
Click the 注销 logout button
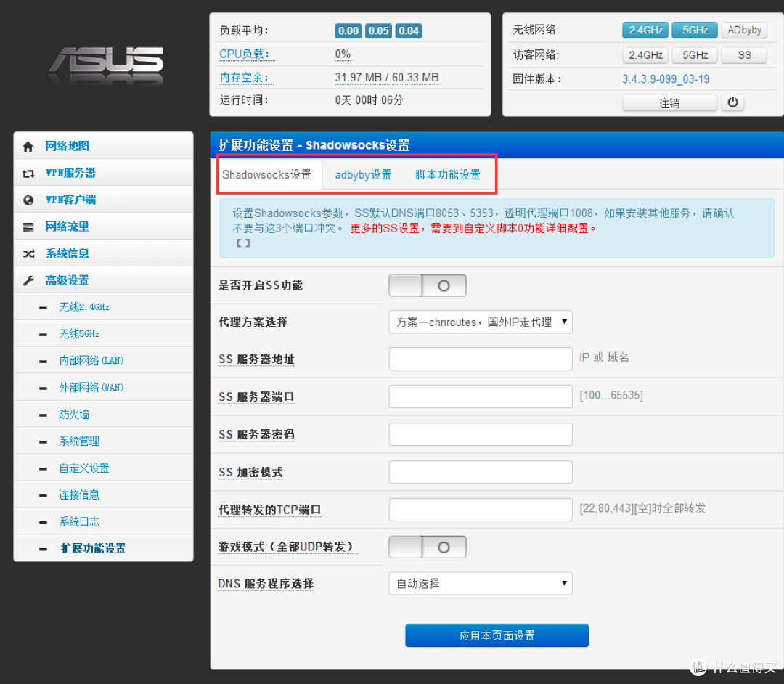pos(669,102)
